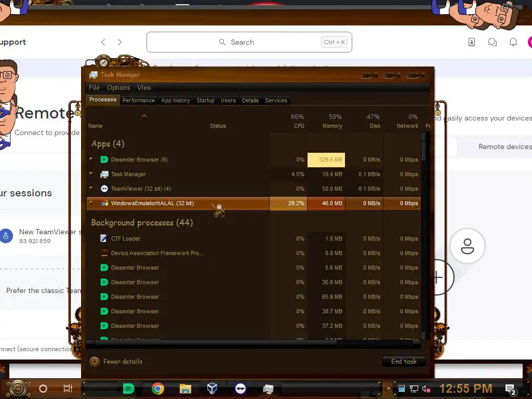This screenshot has height=399, width=532.
Task: Click the 12:55 PM taskbar clock
Action: pos(465,389)
